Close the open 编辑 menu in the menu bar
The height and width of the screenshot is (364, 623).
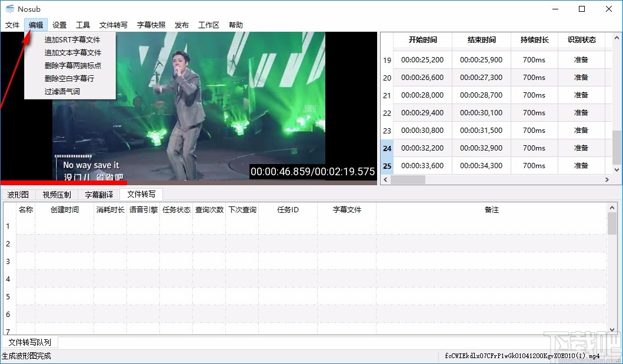tap(36, 25)
